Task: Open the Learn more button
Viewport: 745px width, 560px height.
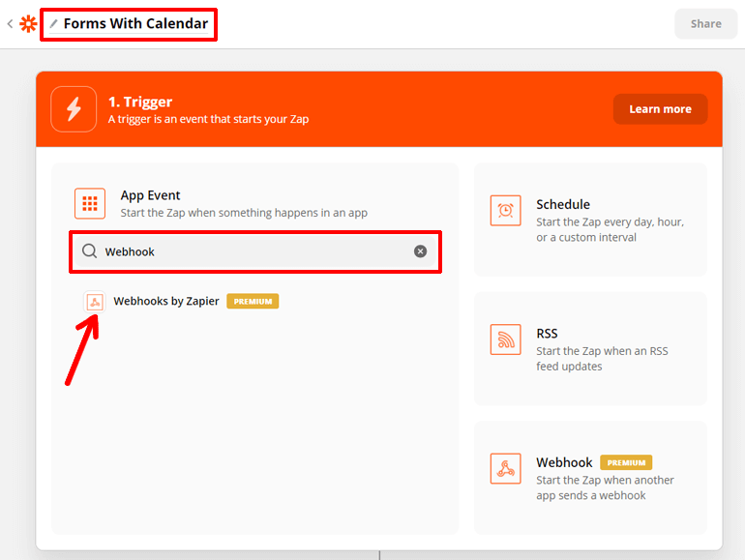Action: (660, 109)
